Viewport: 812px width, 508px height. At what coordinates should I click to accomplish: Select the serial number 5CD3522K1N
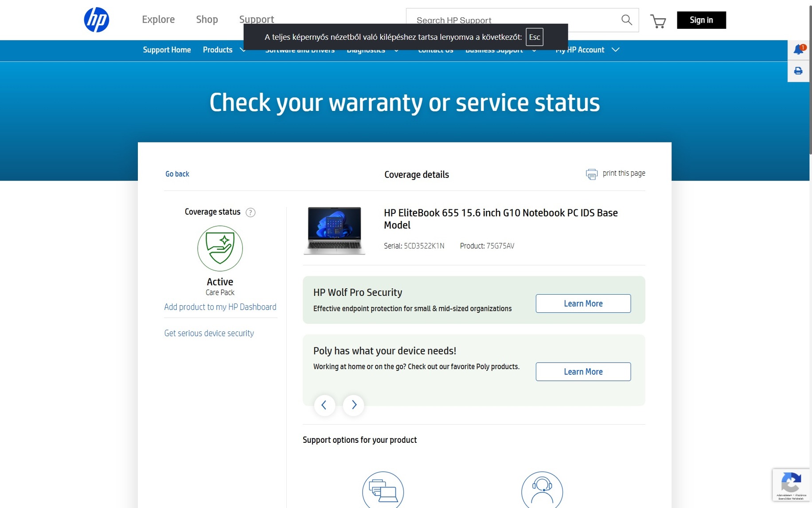pyautogui.click(x=424, y=246)
